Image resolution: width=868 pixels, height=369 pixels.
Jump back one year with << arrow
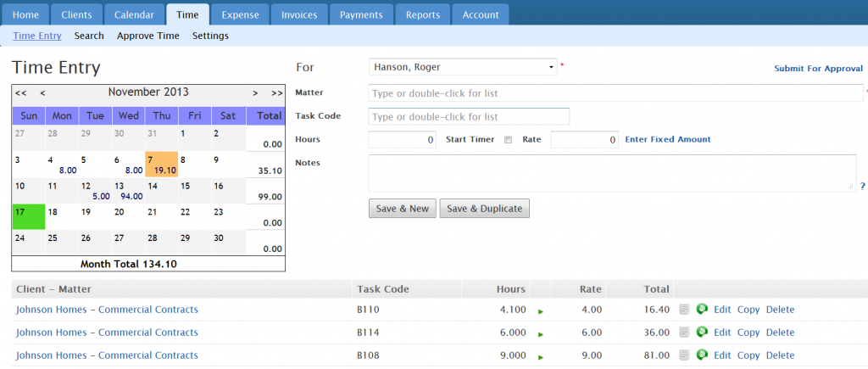click(20, 92)
